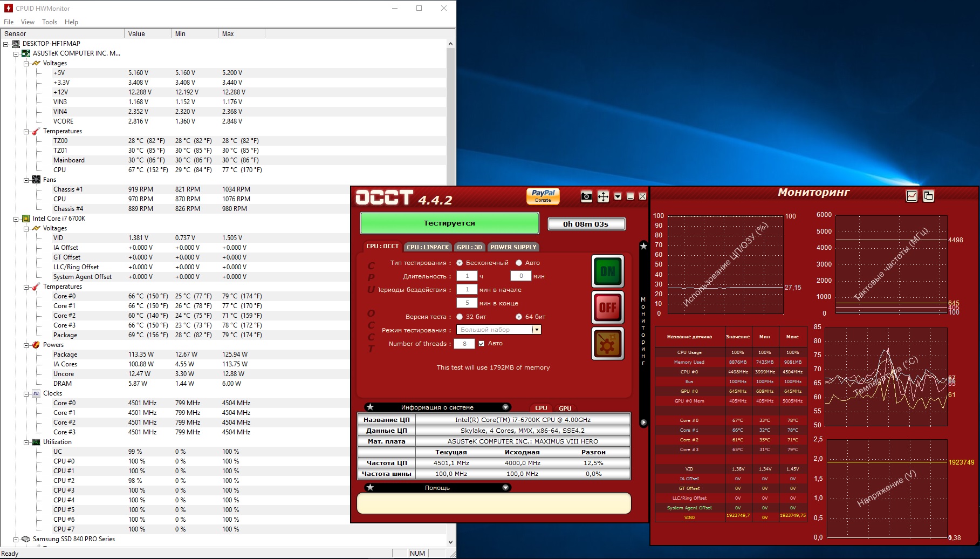Image resolution: width=980 pixels, height=559 pixels.
Task: Collapse the ASUSTeK COMPUTER INC. node
Action: pos(16,53)
